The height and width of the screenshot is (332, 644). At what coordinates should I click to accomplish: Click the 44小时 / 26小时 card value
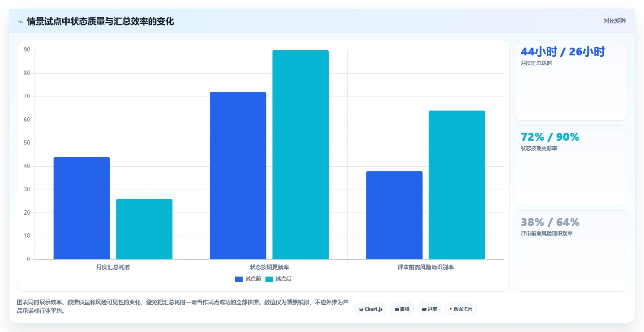562,52
